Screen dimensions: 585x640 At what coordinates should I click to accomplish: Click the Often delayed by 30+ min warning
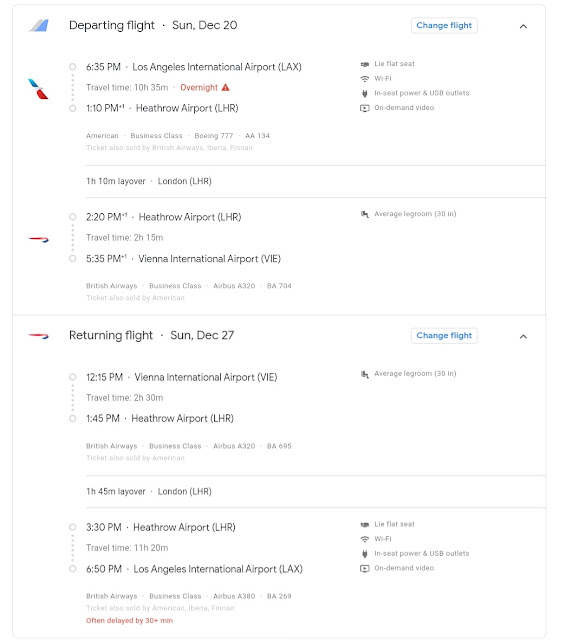pos(129,620)
